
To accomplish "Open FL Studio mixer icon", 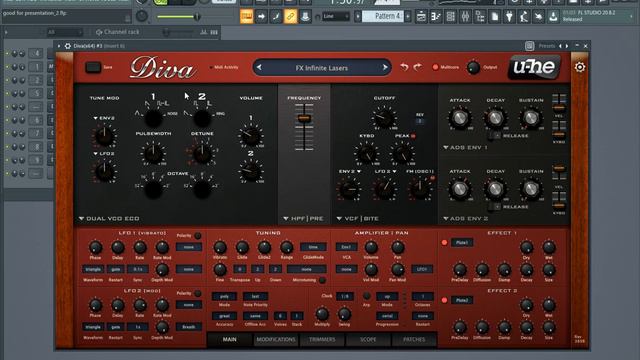I will coord(465,17).
